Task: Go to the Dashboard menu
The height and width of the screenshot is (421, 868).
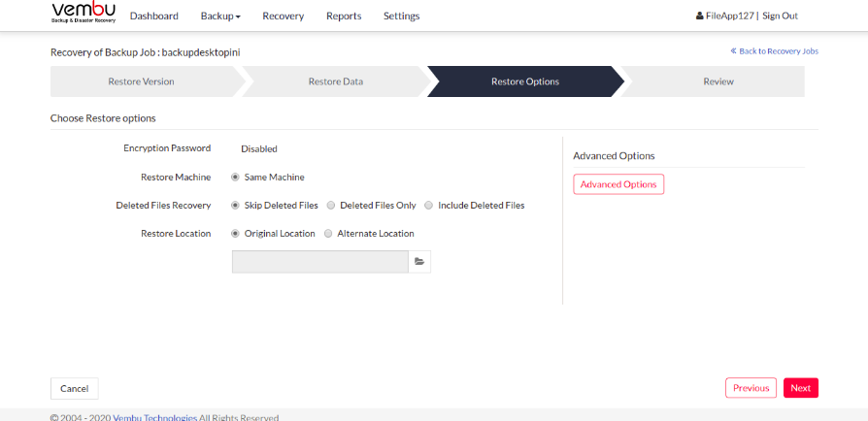Action: 154,16
